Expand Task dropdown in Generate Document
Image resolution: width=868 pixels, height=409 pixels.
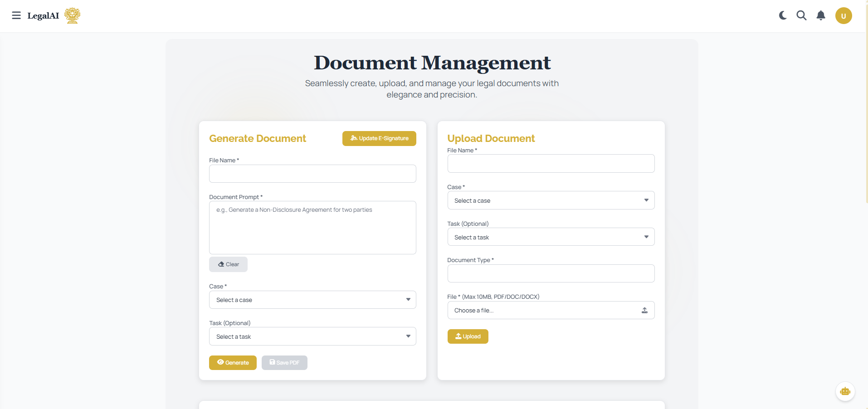312,336
